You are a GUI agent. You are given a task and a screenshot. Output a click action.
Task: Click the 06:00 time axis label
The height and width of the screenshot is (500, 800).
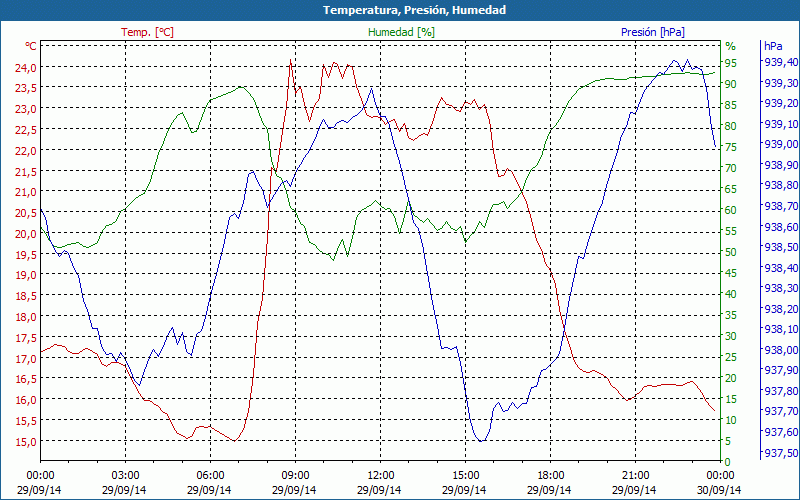coord(210,475)
